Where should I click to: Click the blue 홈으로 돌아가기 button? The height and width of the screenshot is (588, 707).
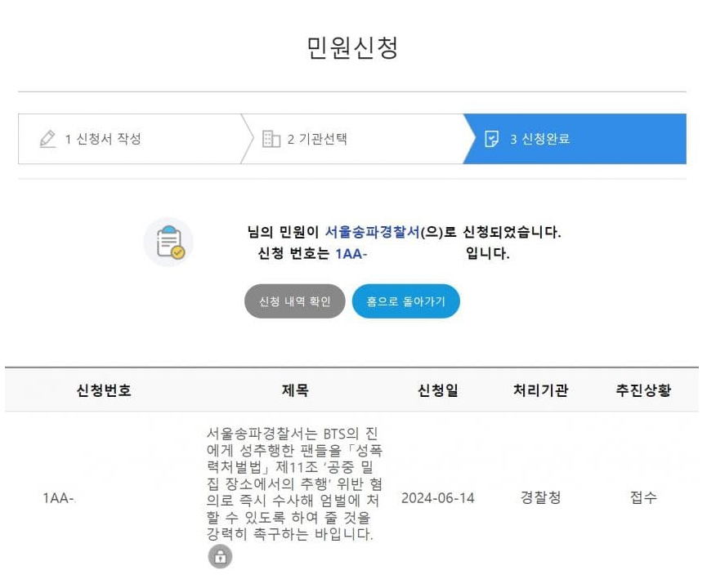pyautogui.click(x=405, y=301)
